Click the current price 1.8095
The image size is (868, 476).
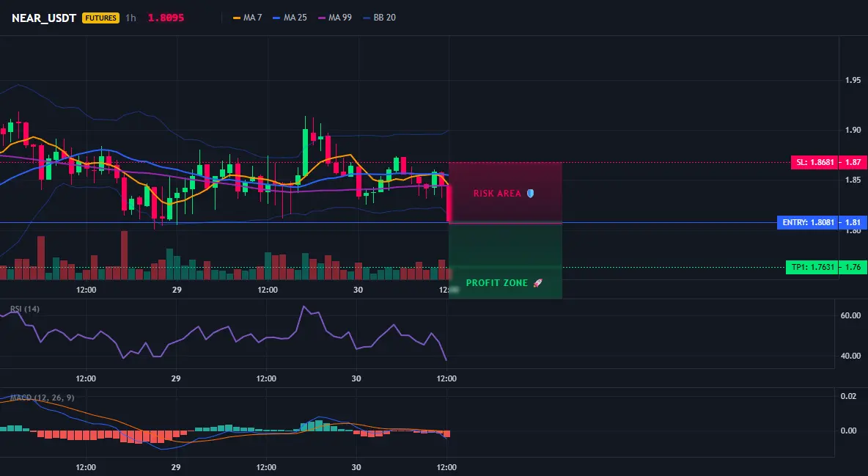166,18
